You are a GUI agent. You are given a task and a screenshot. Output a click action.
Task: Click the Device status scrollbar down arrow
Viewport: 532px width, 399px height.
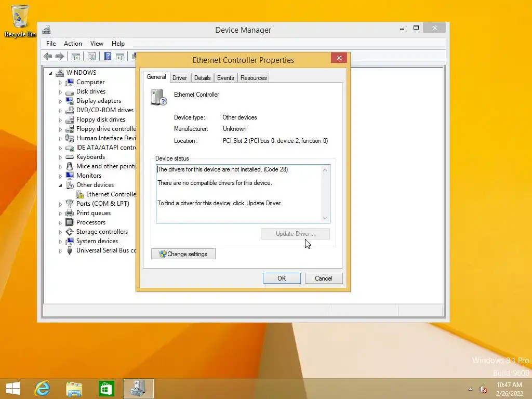325,218
